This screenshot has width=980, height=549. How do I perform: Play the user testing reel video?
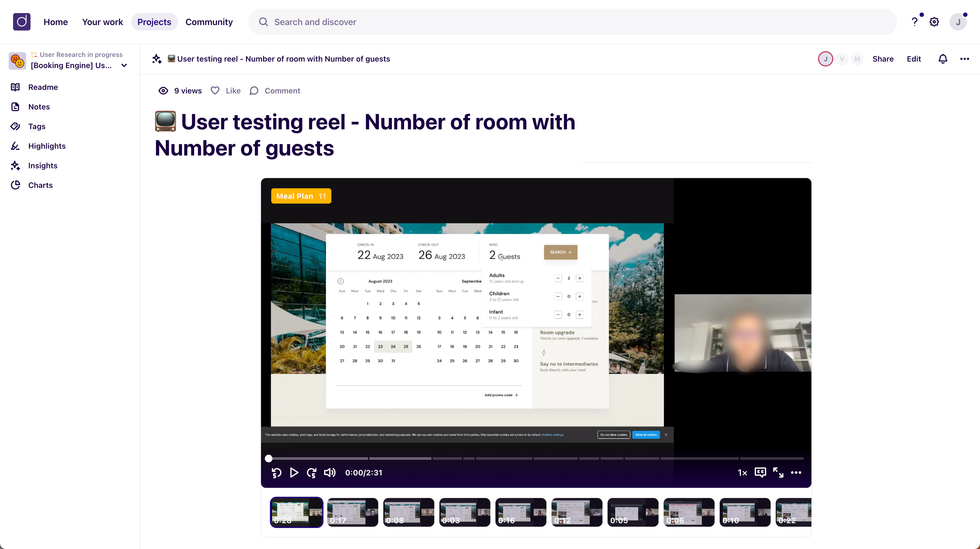(x=294, y=472)
